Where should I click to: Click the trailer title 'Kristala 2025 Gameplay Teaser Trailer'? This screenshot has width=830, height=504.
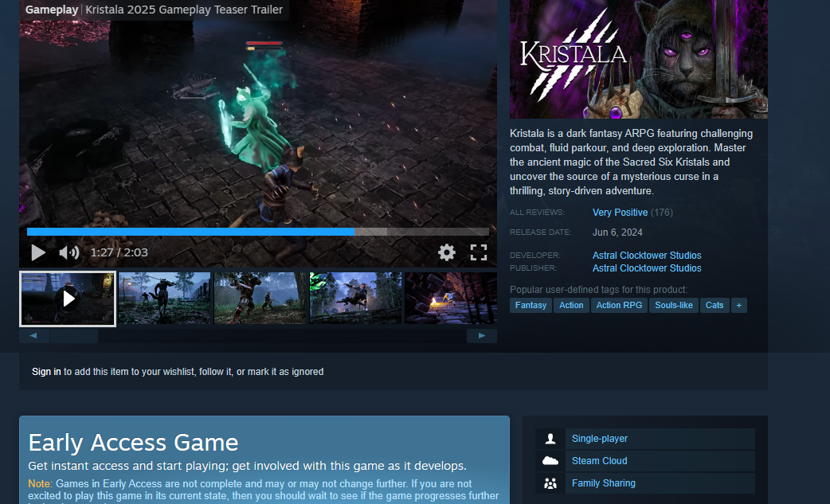pos(184,10)
